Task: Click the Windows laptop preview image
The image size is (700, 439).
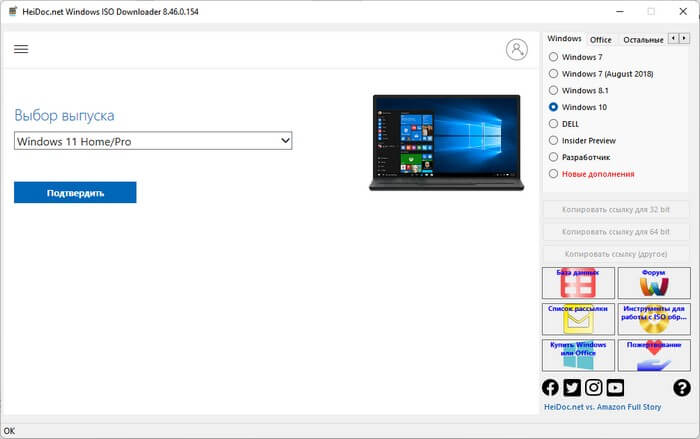Action: click(x=446, y=142)
